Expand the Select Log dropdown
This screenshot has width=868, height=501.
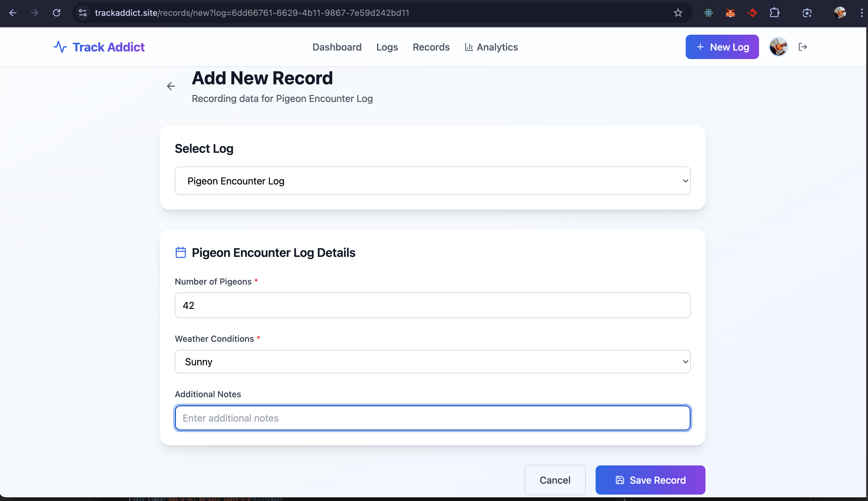432,181
